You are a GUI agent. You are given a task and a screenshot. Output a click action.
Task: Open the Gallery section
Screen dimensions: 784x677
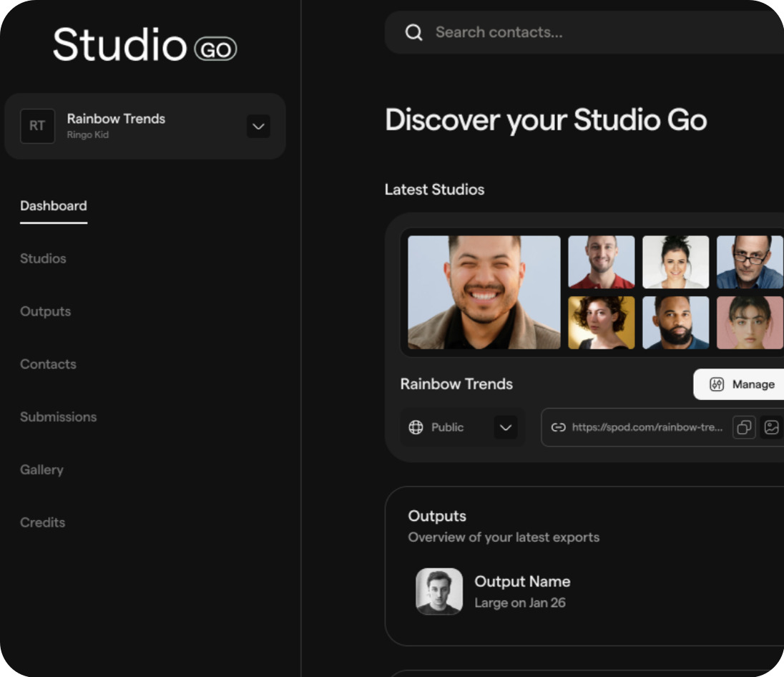coord(41,470)
